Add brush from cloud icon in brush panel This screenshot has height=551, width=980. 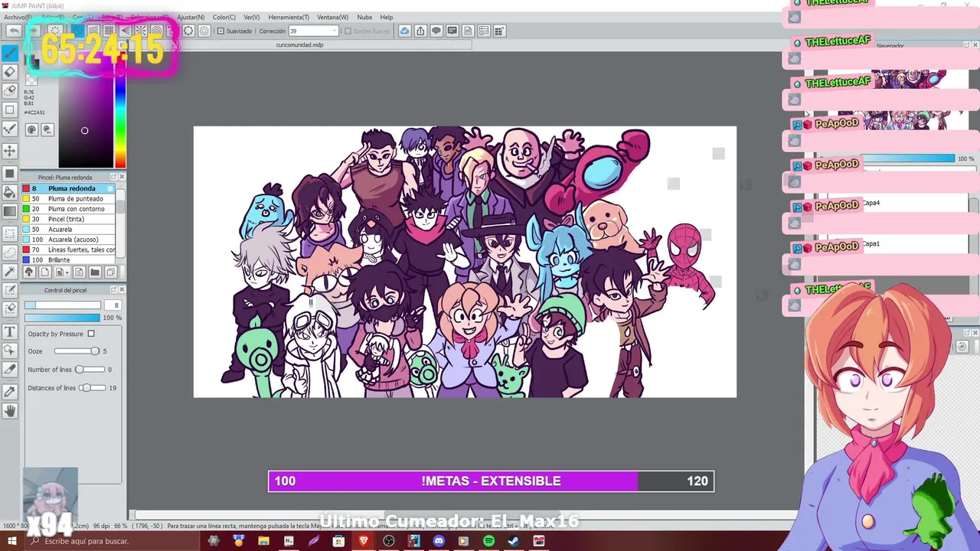click(28, 272)
